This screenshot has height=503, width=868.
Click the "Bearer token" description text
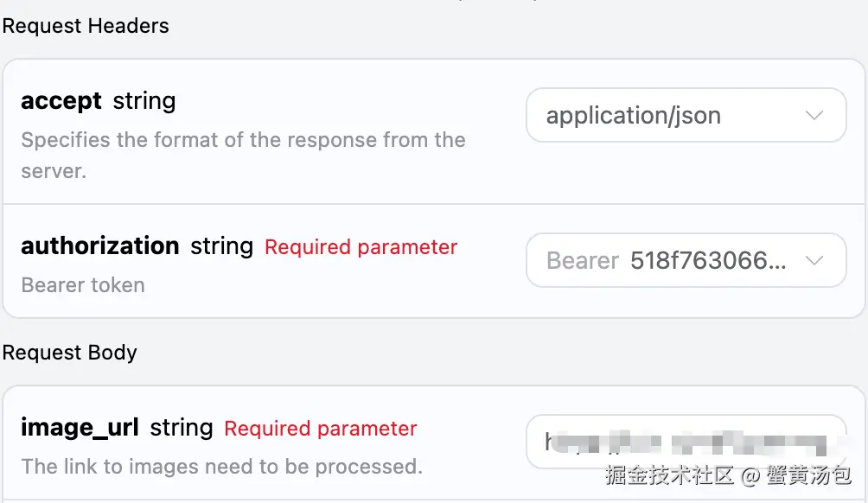[83, 285]
